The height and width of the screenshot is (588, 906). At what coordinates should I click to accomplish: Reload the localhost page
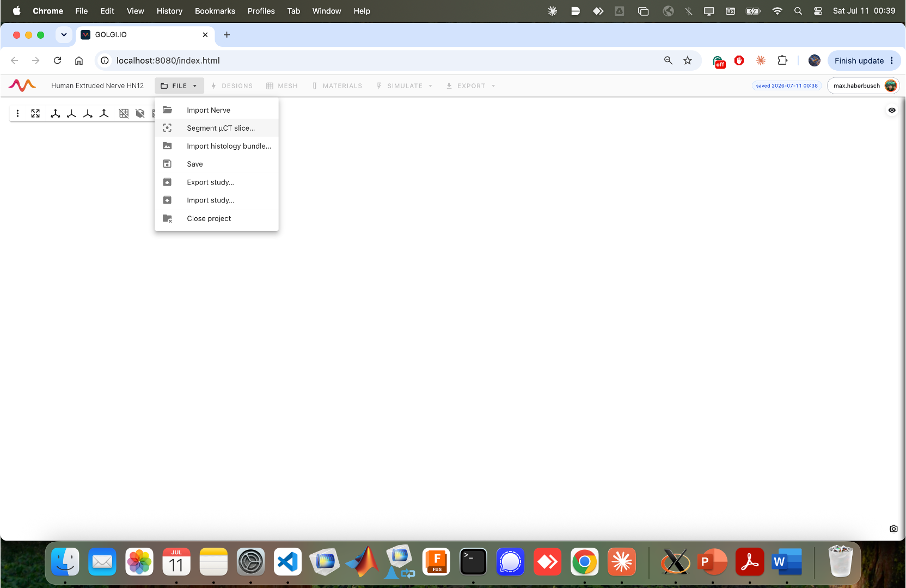[x=57, y=60]
